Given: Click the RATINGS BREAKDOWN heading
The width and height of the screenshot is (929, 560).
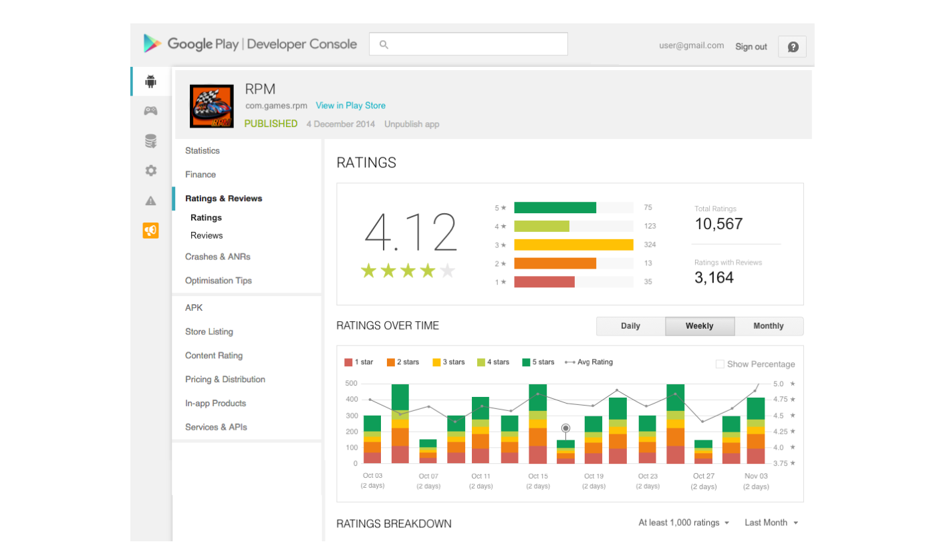Looking at the screenshot, I should pos(394,524).
